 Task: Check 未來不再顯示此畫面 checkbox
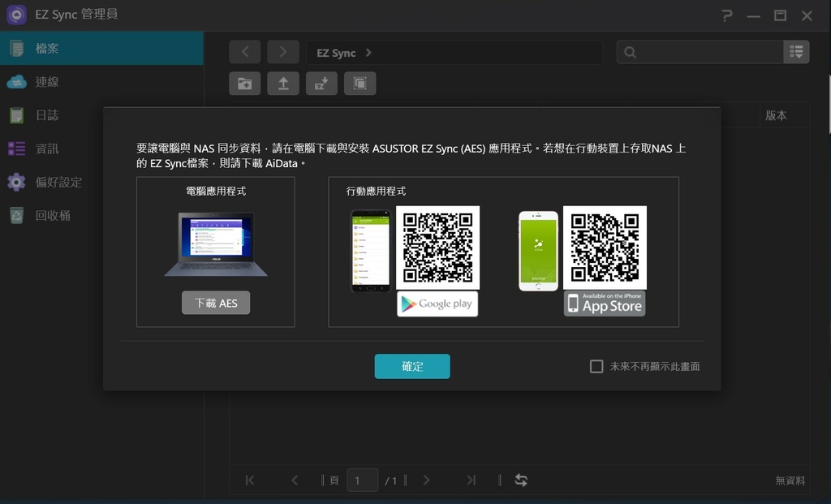[x=596, y=366]
